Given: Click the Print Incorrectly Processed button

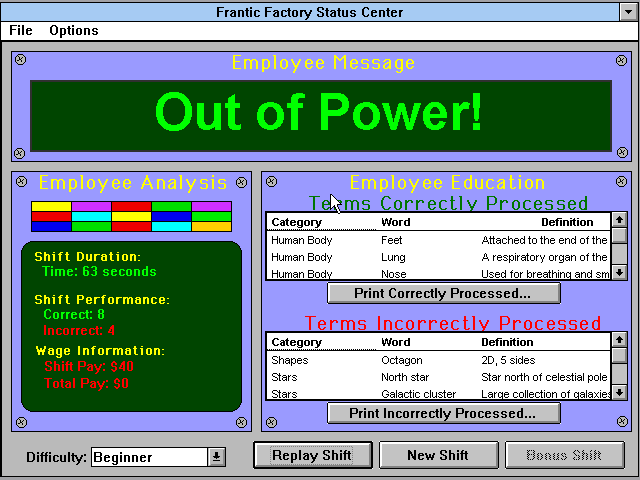Looking at the screenshot, I should pos(444,413).
